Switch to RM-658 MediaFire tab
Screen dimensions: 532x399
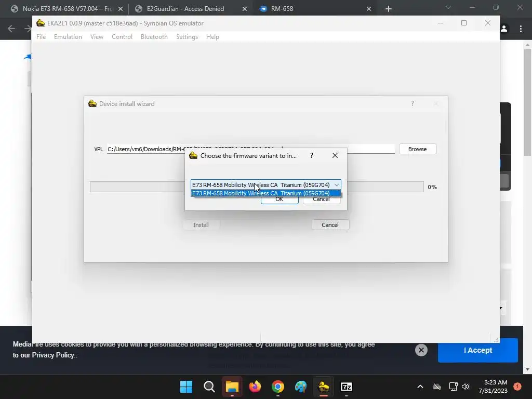point(282,9)
